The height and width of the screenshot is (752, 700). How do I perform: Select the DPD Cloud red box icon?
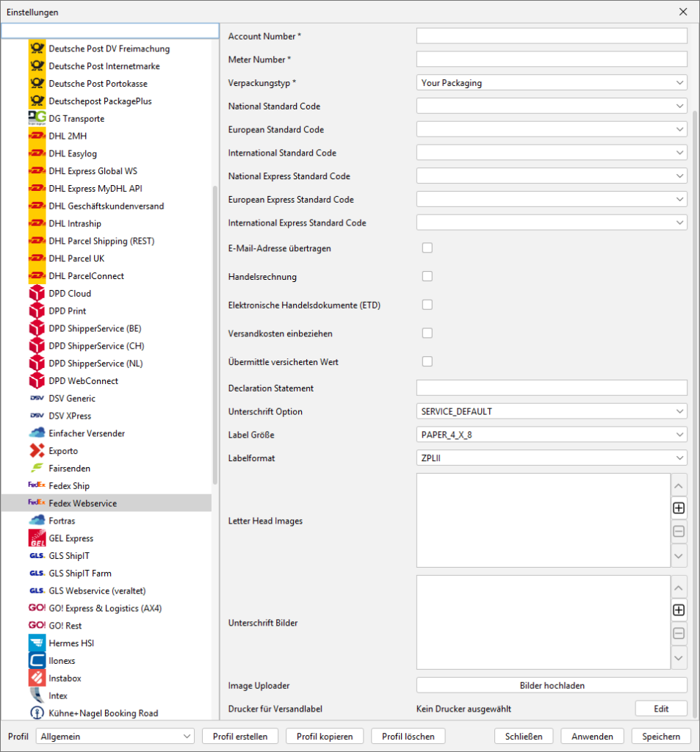(x=37, y=294)
